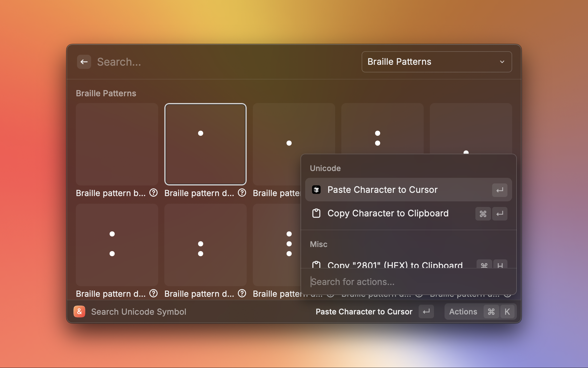Viewport: 588px width, 368px height.
Task: Click help icon on bottom-left tile's label
Action: 153,294
